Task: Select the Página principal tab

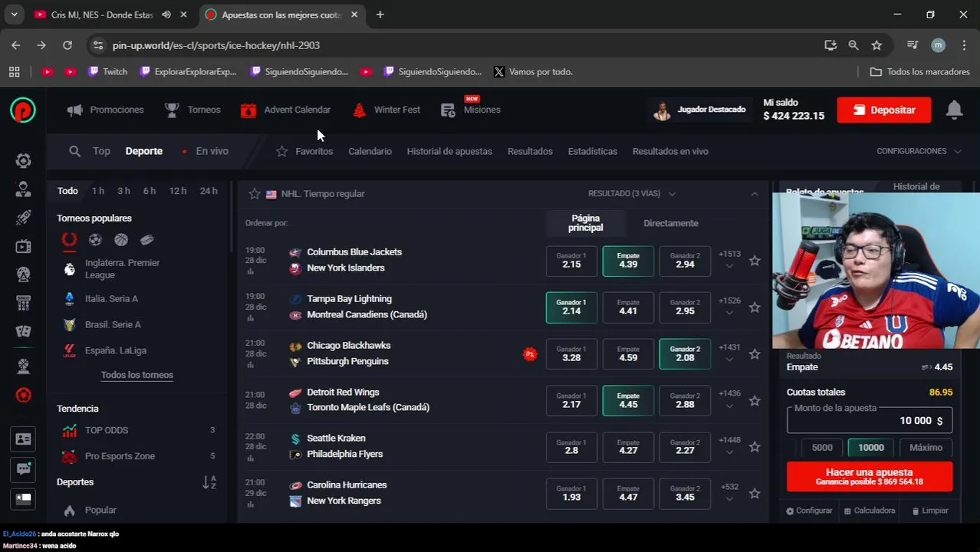Action: (586, 223)
